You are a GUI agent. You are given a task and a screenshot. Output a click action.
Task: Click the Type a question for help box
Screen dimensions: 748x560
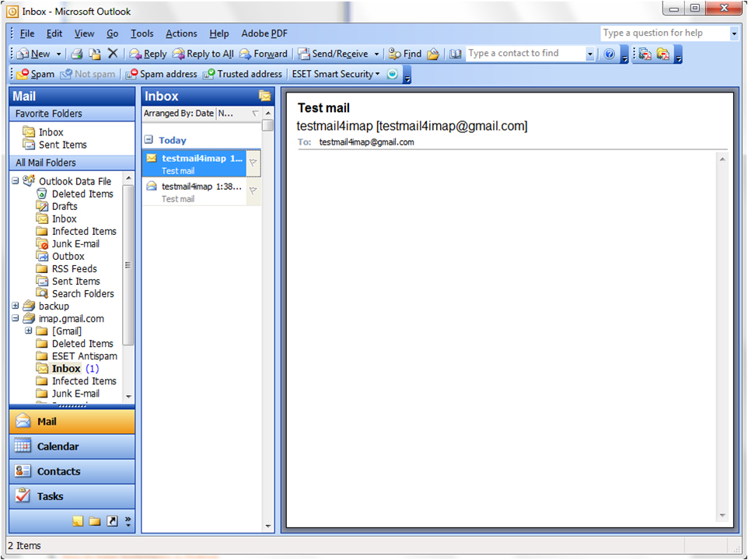(x=665, y=33)
